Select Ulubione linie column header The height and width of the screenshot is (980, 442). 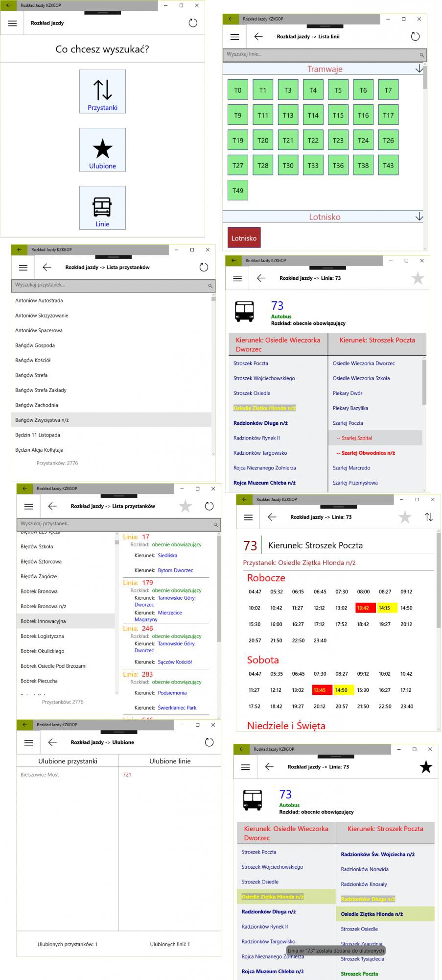(170, 761)
